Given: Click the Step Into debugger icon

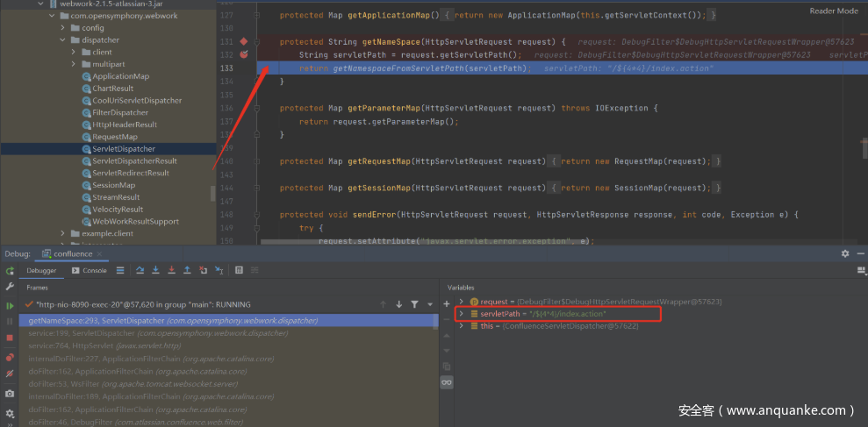Looking at the screenshot, I should [155, 270].
